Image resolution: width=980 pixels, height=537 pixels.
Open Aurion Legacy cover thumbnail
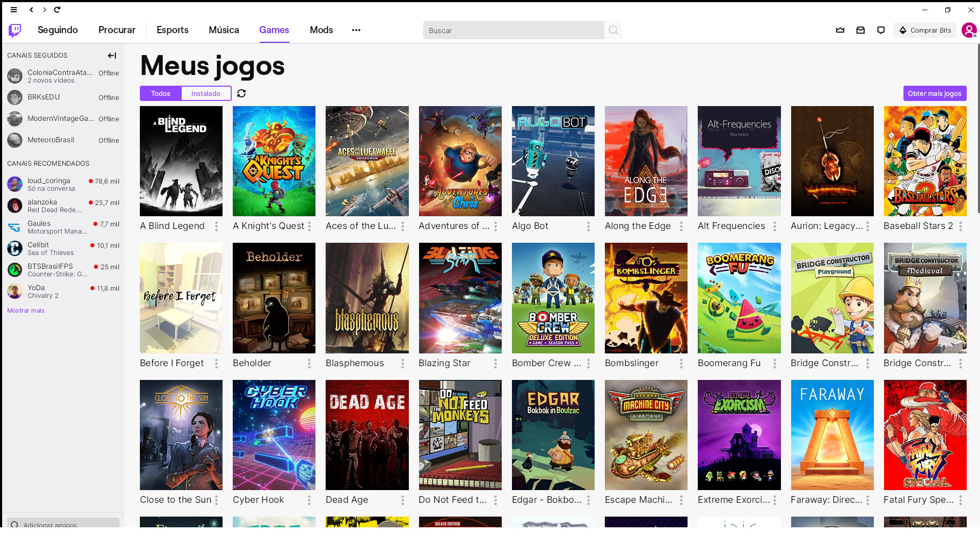(x=832, y=161)
